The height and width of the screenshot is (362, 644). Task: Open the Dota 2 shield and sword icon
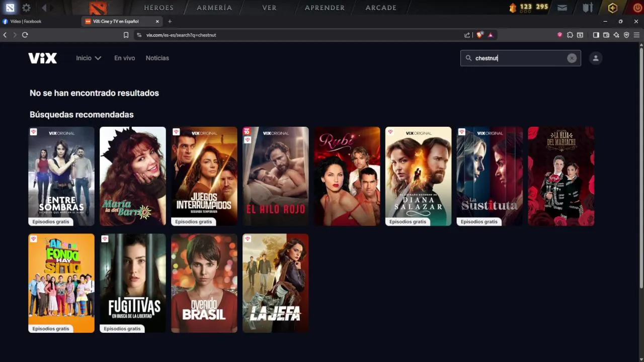coord(588,8)
